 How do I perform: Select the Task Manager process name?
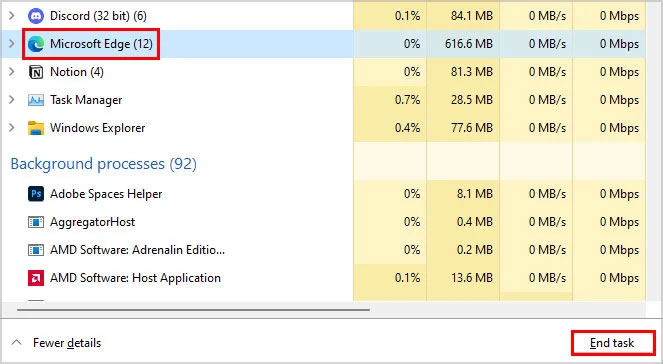pyautogui.click(x=86, y=100)
